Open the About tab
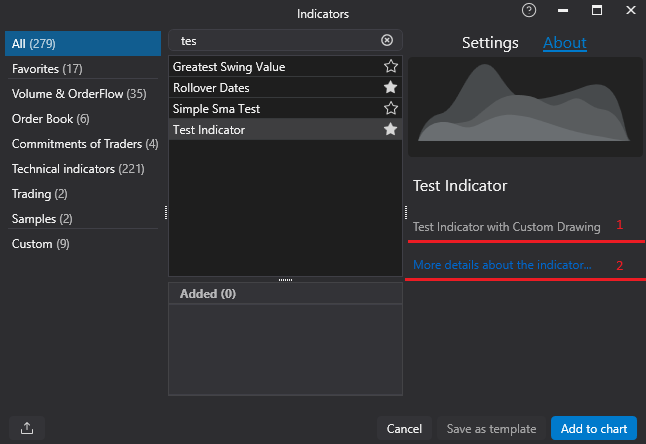This screenshot has height=444, width=646. point(564,43)
